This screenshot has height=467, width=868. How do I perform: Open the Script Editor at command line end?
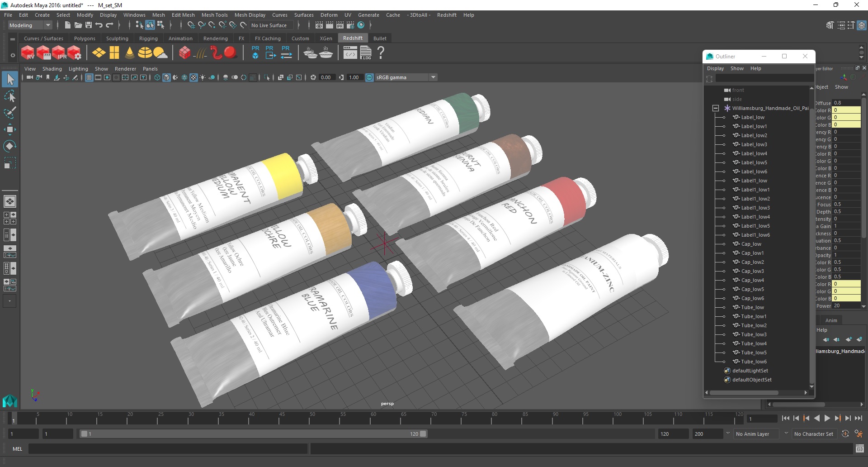coord(860,448)
